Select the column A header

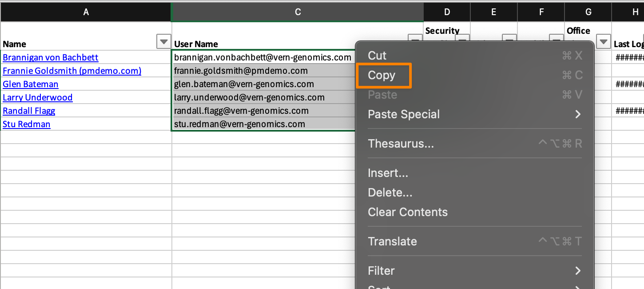pyautogui.click(x=86, y=12)
